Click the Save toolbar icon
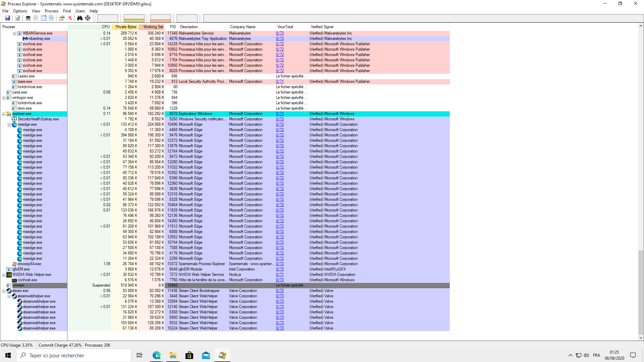The width and height of the screenshot is (644, 362). (x=7, y=18)
